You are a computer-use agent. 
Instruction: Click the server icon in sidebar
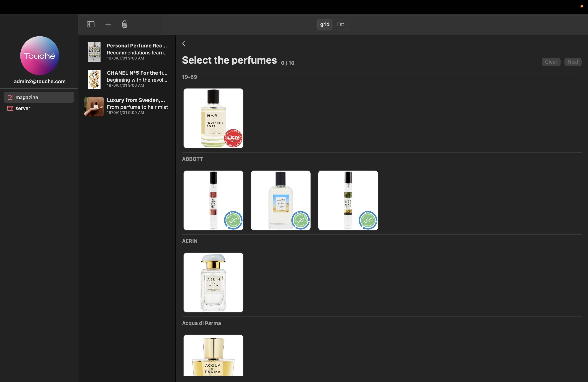coord(10,108)
